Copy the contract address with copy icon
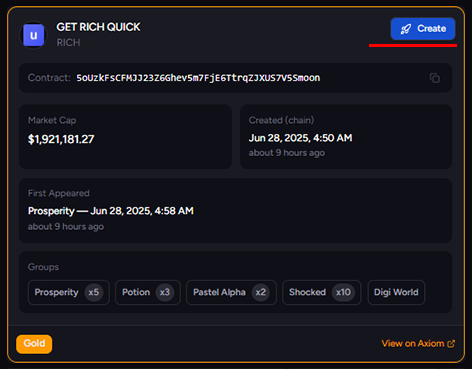 435,78
